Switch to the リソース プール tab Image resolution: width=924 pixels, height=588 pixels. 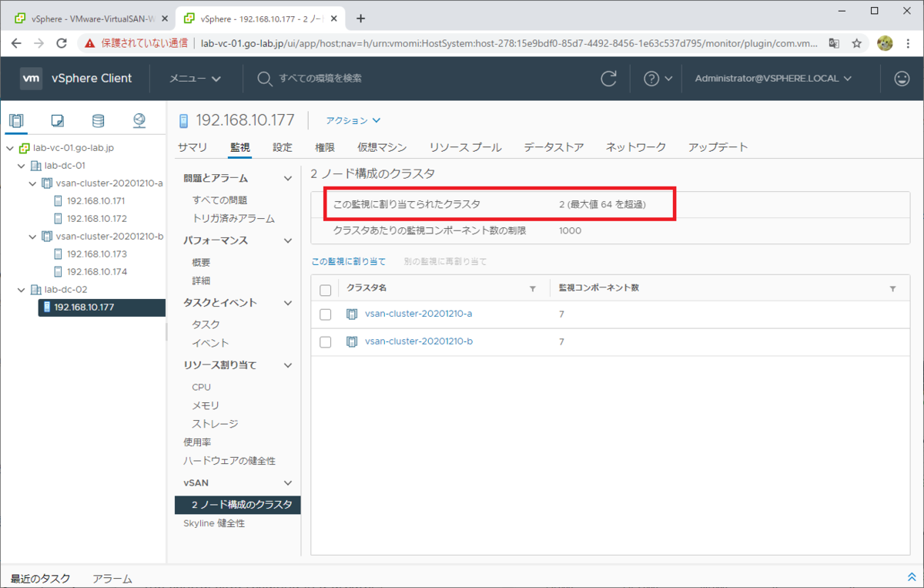coord(465,147)
